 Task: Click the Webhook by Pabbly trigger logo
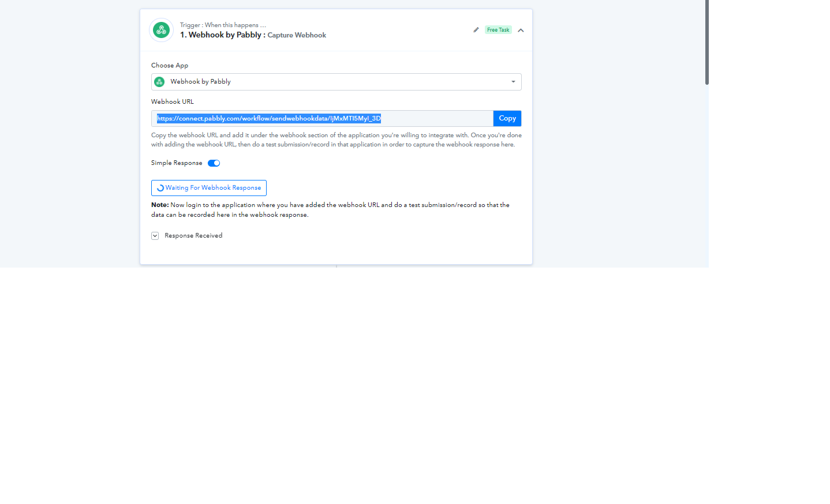tap(162, 30)
